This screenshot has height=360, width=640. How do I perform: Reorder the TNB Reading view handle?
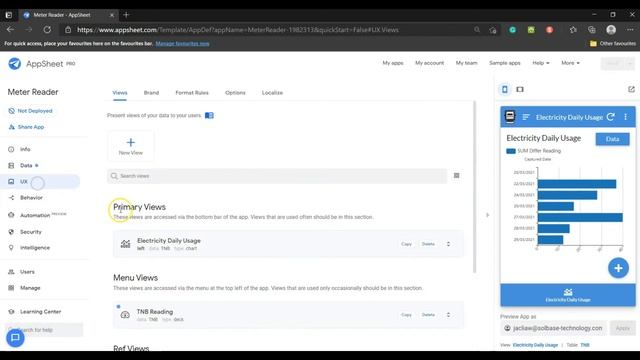(448, 315)
